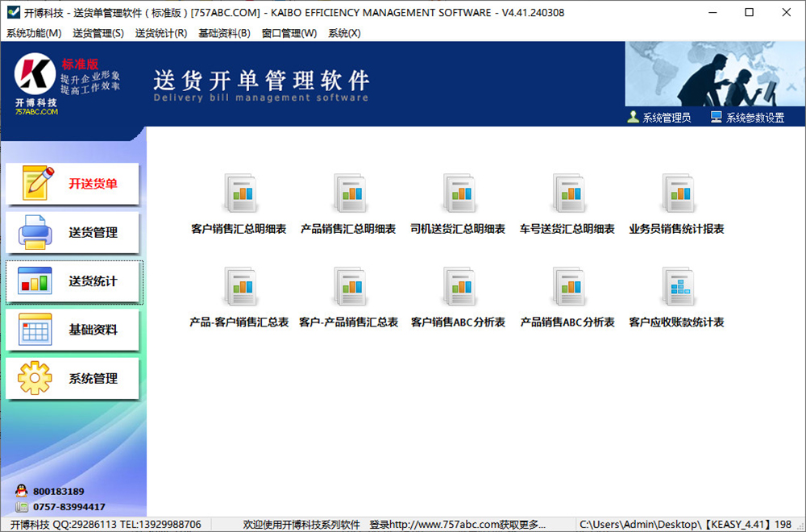806x532 pixels.
Task: Select the 送货统计 sidebar label
Action: [x=93, y=281]
